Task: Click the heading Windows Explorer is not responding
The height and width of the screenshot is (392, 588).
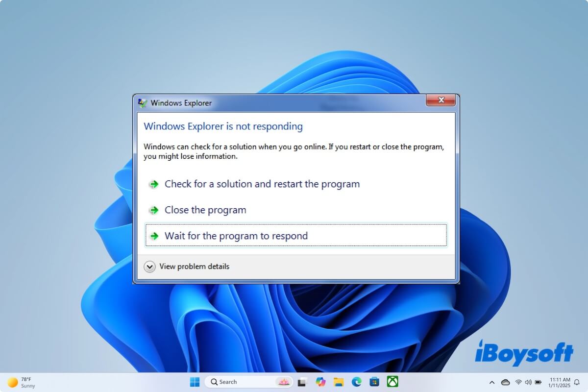Action: coord(223,126)
